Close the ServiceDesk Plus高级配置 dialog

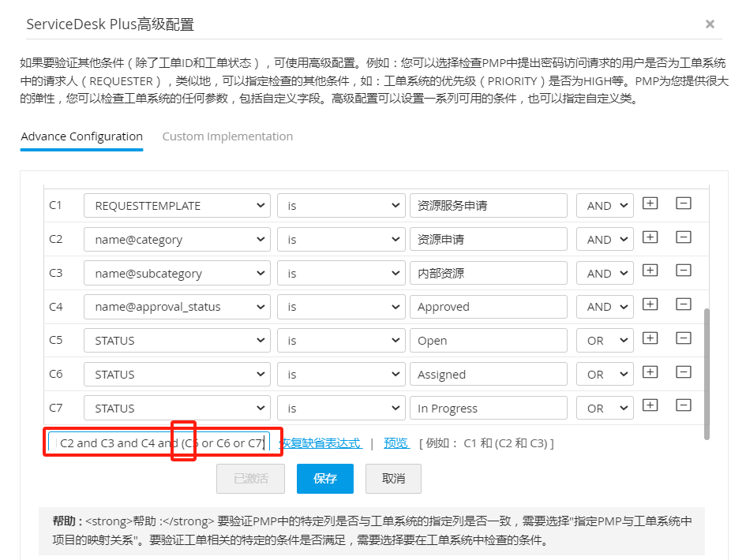[710, 24]
